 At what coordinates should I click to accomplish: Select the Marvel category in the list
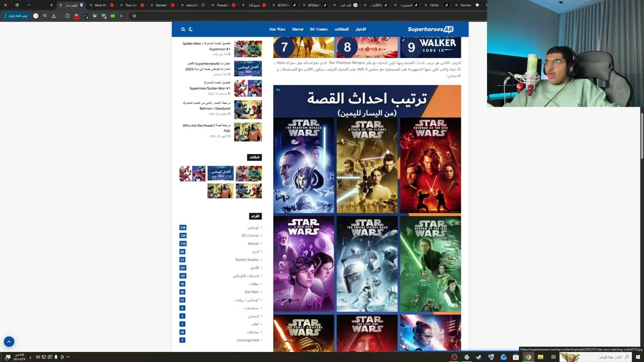[x=254, y=244]
